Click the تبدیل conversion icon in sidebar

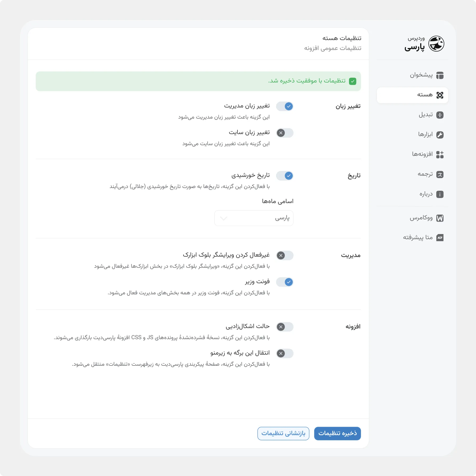point(440,115)
